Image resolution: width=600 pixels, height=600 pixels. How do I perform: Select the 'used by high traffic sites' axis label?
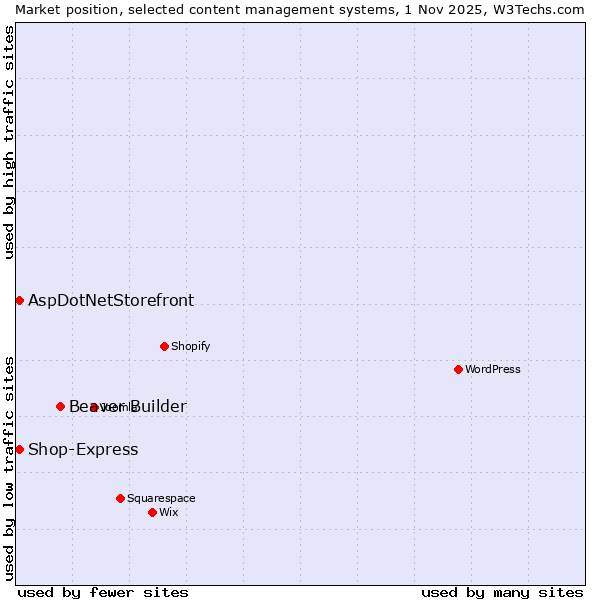tap(9, 142)
